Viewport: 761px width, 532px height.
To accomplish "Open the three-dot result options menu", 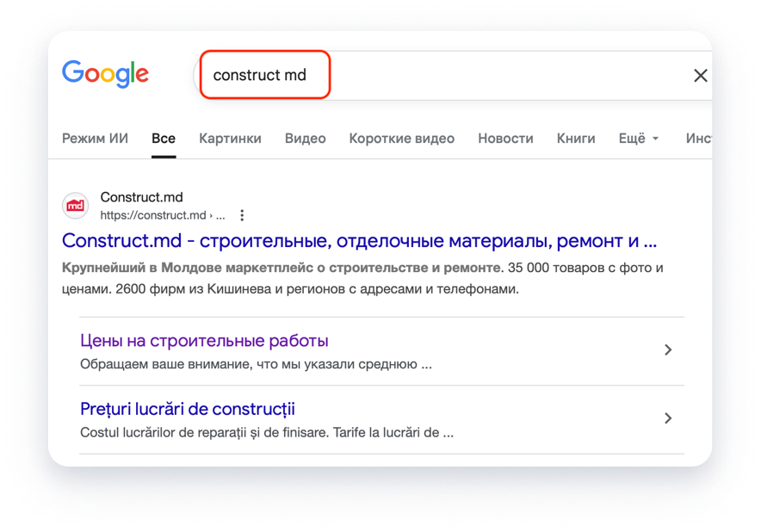I will coord(243,215).
